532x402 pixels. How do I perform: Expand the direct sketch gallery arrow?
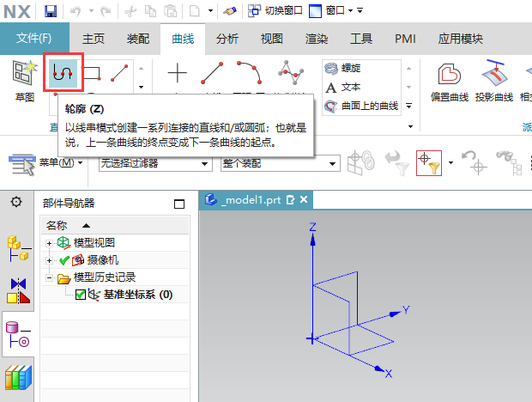141,88
